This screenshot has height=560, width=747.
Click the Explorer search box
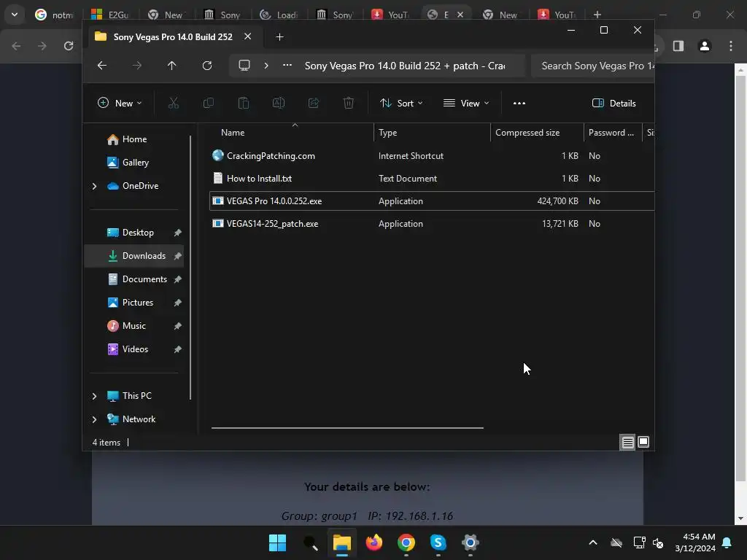pos(592,66)
